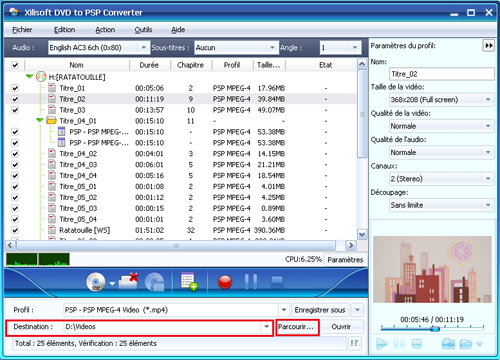Open the Audio track dropdown
The image size is (500, 360).
point(143,48)
